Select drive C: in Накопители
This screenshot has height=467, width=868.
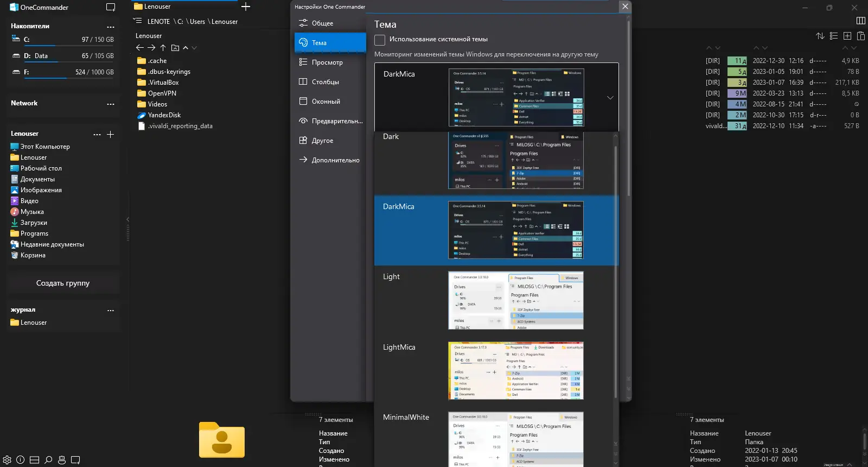tap(63, 40)
